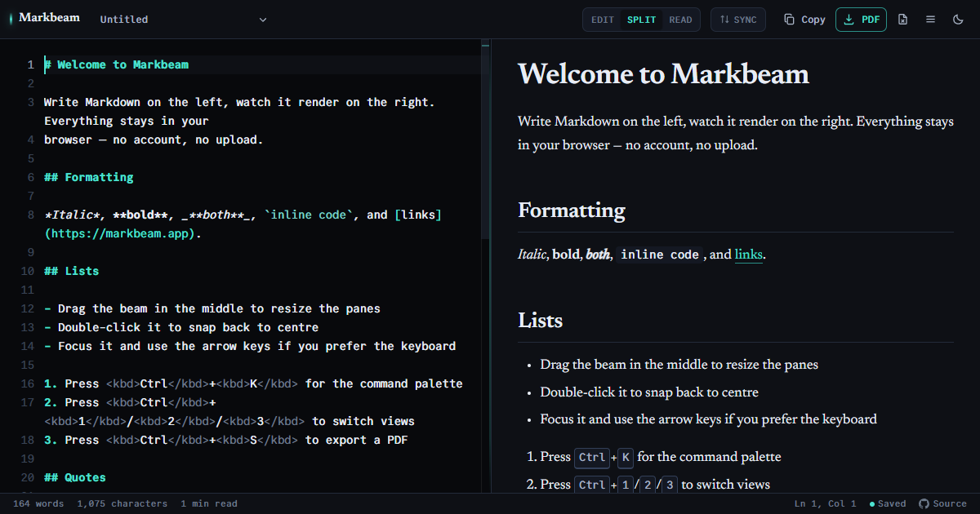The height and width of the screenshot is (514, 980).
Task: Click line number 12 in gutter
Action: (x=28, y=308)
